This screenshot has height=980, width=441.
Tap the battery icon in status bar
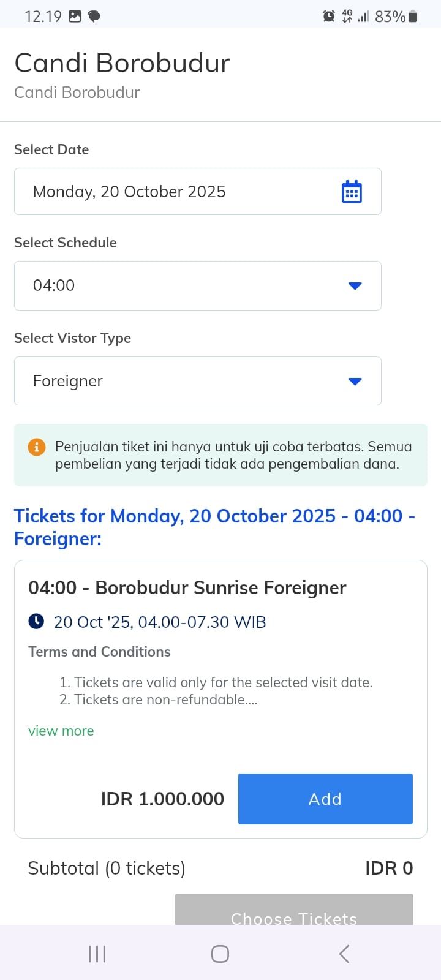[413, 17]
